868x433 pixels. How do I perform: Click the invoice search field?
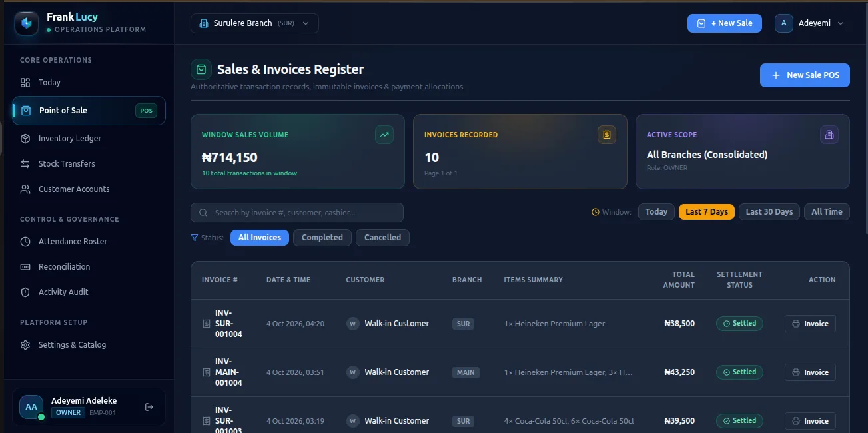click(297, 213)
